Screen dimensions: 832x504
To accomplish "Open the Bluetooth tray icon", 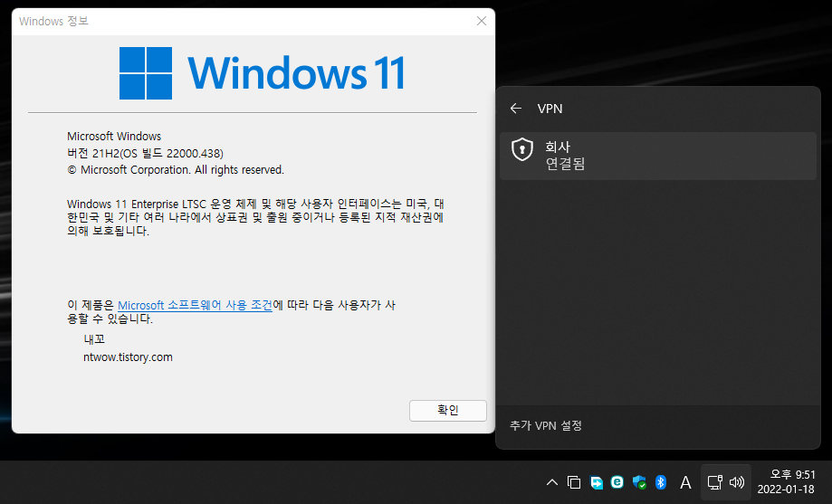I will [x=661, y=482].
